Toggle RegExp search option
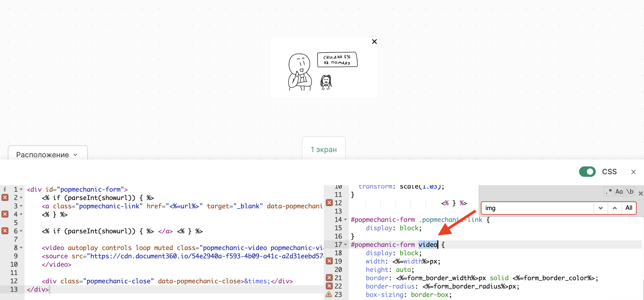 click(x=609, y=191)
